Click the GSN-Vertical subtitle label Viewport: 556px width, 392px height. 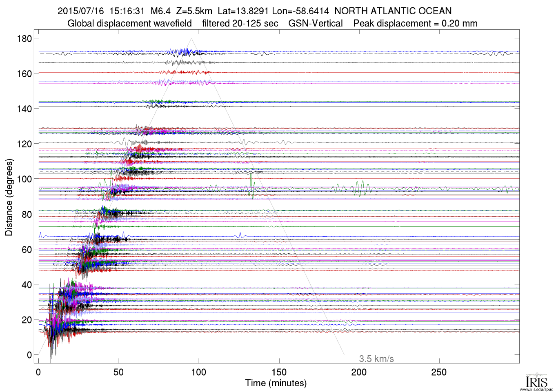click(316, 24)
